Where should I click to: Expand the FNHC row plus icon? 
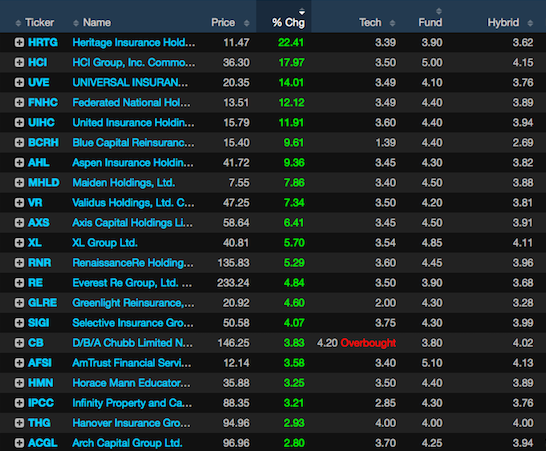tap(19, 102)
